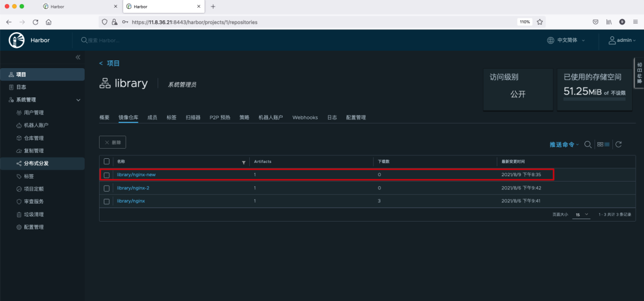The image size is (644, 301).
Task: Check the library/nginx-new row checkbox
Action: coord(107,175)
